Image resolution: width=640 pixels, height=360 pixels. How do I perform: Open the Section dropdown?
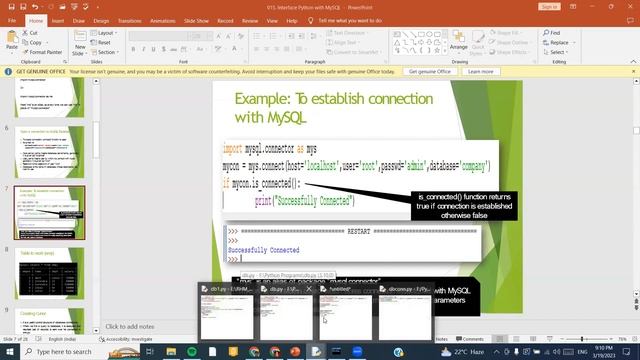click(x=105, y=52)
